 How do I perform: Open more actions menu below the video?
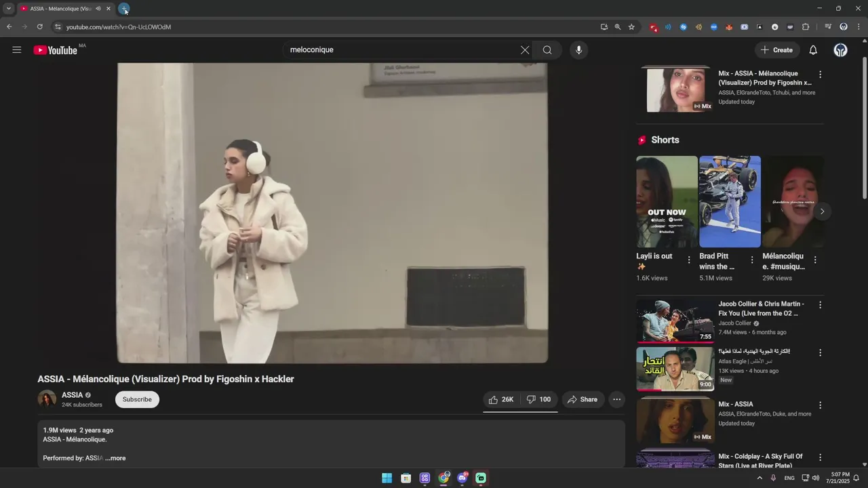[x=616, y=400]
